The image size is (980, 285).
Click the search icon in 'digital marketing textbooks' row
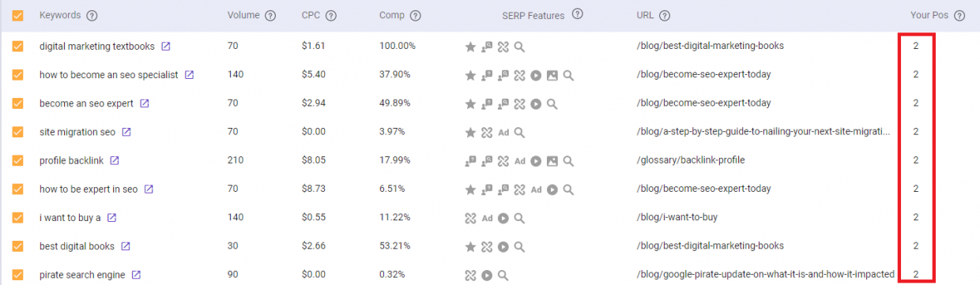click(519, 47)
